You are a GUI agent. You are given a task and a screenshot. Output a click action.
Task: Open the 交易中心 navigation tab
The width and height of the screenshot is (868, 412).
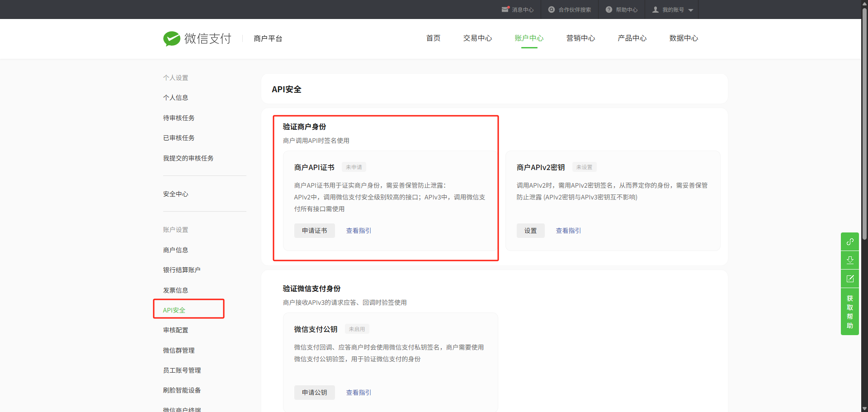click(477, 38)
